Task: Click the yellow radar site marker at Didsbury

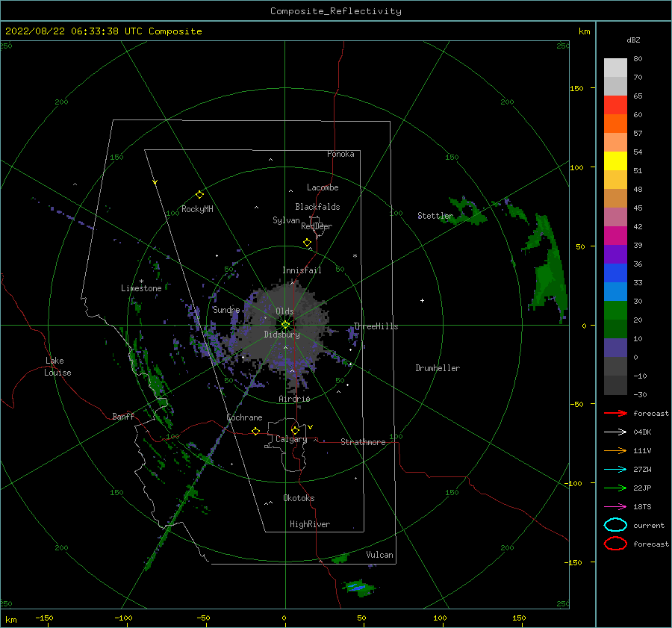Action: coord(285,325)
